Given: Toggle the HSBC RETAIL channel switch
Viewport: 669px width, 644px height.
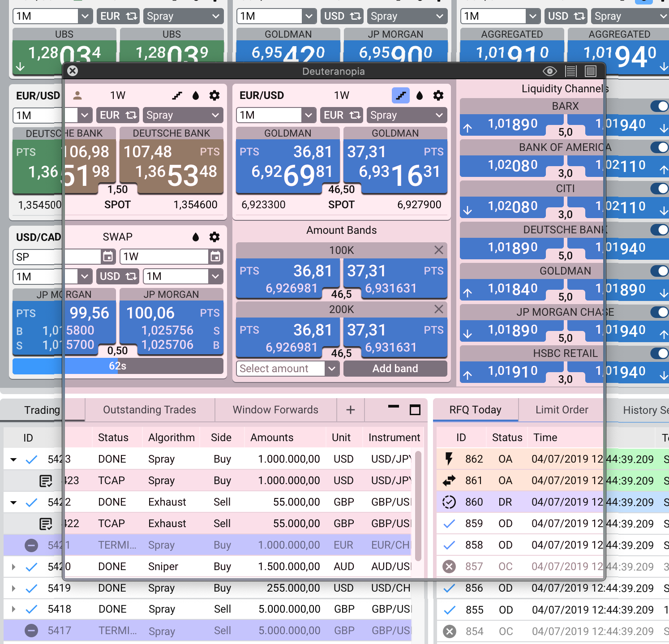Looking at the screenshot, I should click(x=659, y=353).
